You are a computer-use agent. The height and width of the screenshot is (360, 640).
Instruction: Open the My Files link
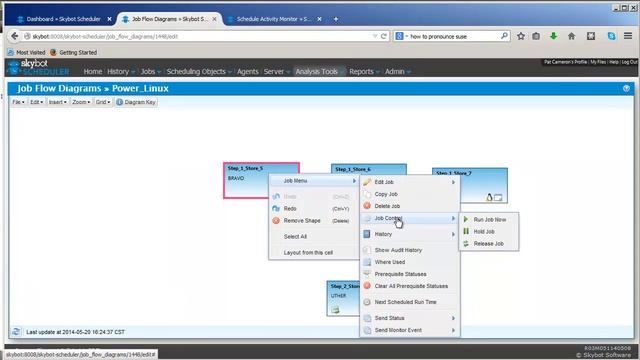[x=598, y=62]
